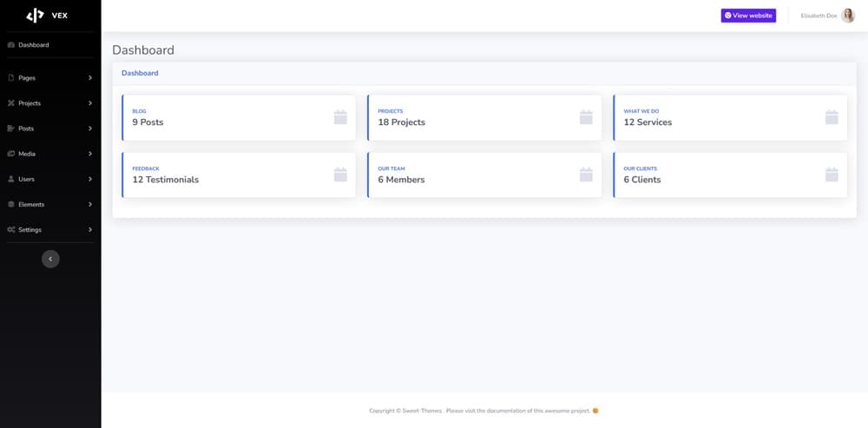Image resolution: width=868 pixels, height=428 pixels.
Task: Click the Settings gears icon
Action: click(x=10, y=230)
